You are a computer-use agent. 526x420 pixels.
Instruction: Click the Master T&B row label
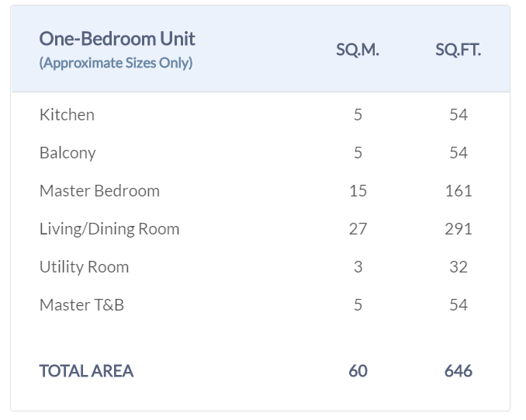point(81,304)
